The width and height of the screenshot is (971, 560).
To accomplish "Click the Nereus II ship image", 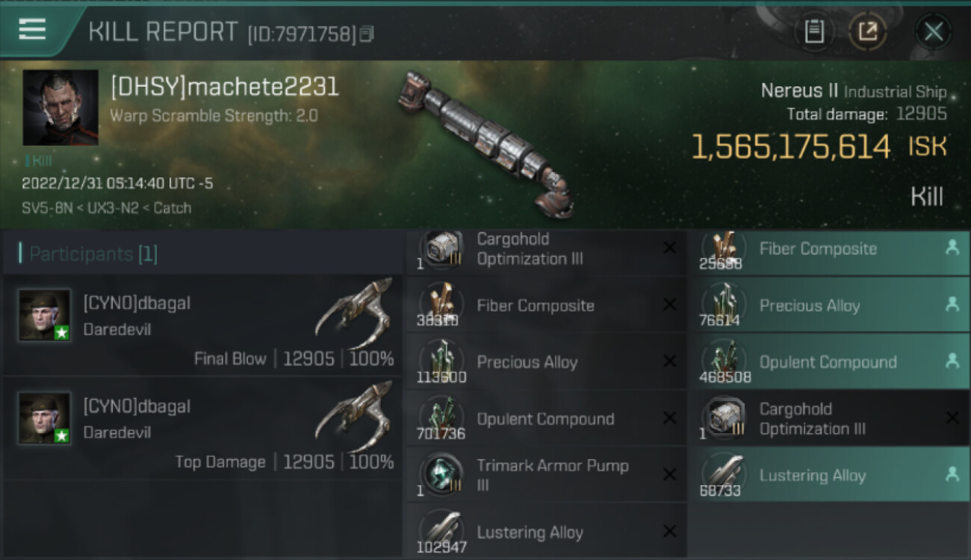I will coord(485,143).
